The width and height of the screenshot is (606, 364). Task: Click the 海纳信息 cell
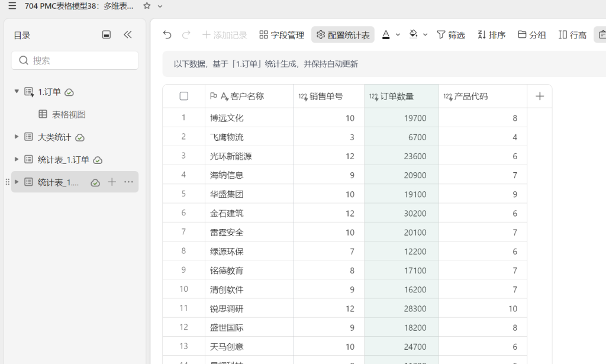249,175
